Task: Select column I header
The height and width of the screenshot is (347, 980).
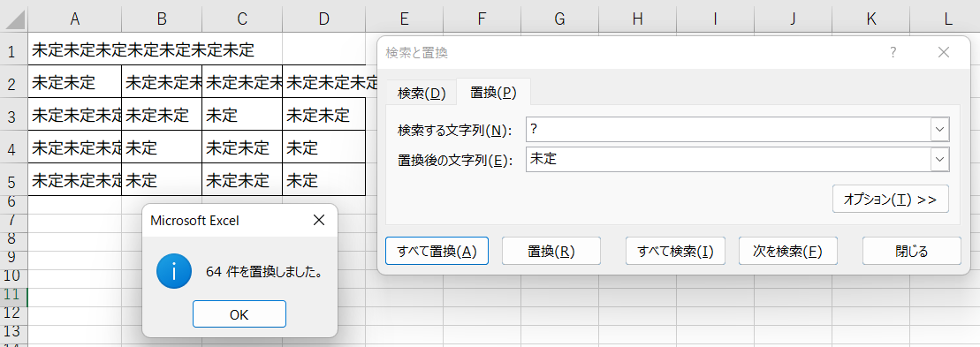Action: pos(715,19)
